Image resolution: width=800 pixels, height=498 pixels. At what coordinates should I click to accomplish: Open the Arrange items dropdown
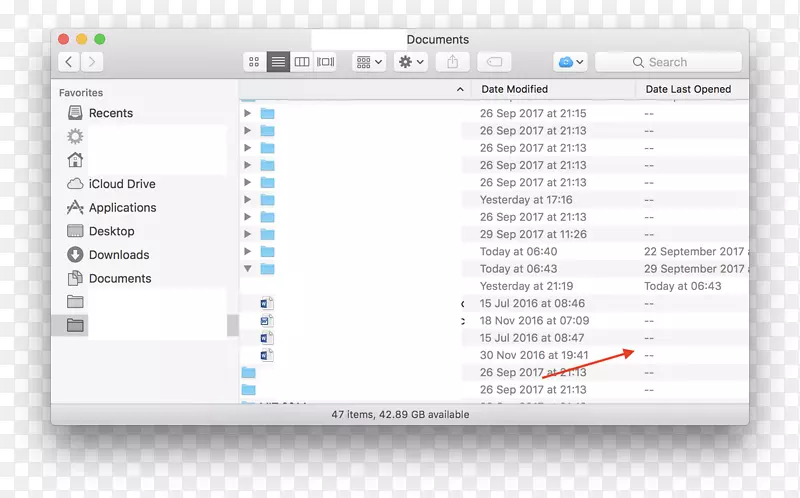click(x=369, y=62)
